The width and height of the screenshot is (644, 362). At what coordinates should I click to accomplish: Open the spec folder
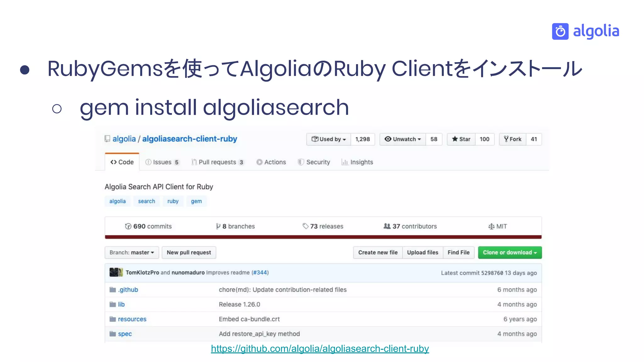(x=125, y=334)
